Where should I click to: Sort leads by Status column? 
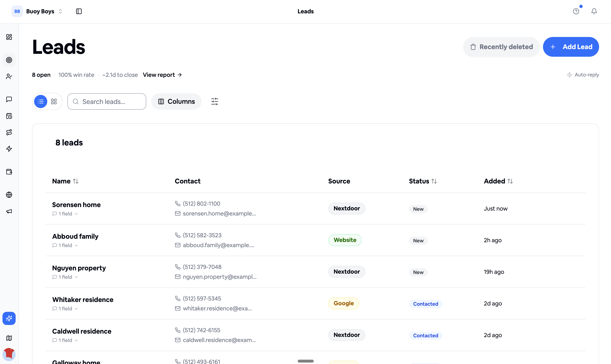[x=423, y=181]
